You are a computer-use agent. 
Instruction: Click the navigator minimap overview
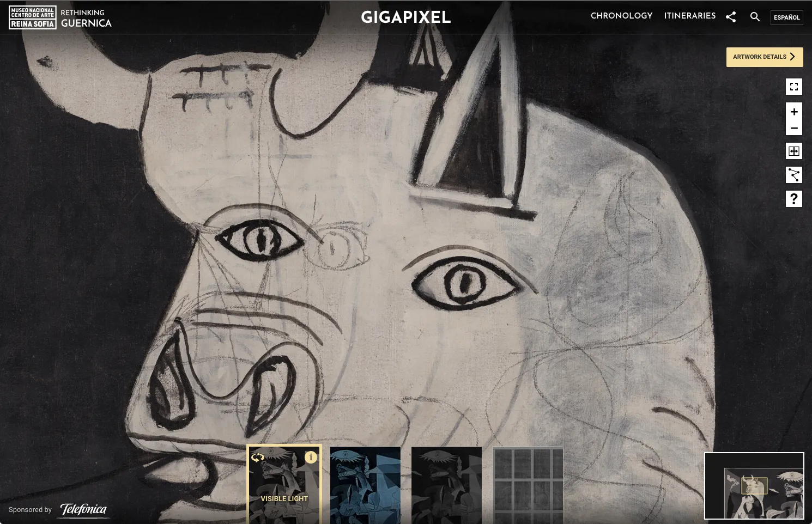[754, 486]
